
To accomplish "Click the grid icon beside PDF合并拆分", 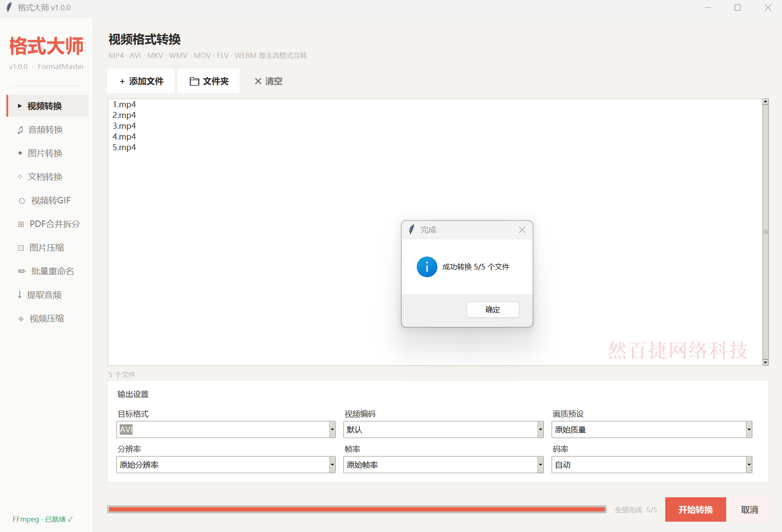I will coord(21,224).
